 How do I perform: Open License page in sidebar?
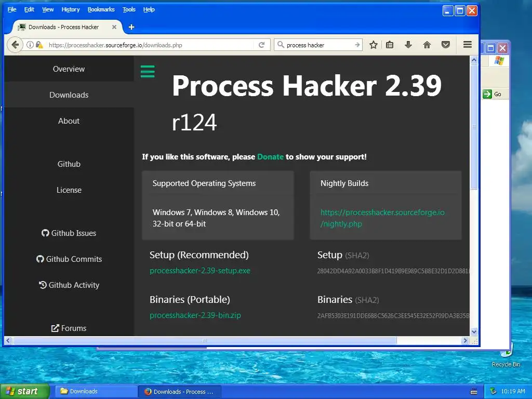[69, 190]
